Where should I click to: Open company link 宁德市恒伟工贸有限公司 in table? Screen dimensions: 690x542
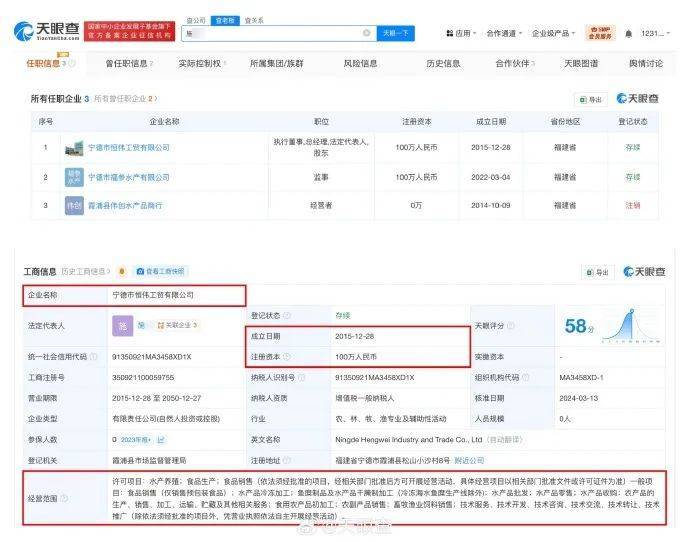[x=128, y=148]
